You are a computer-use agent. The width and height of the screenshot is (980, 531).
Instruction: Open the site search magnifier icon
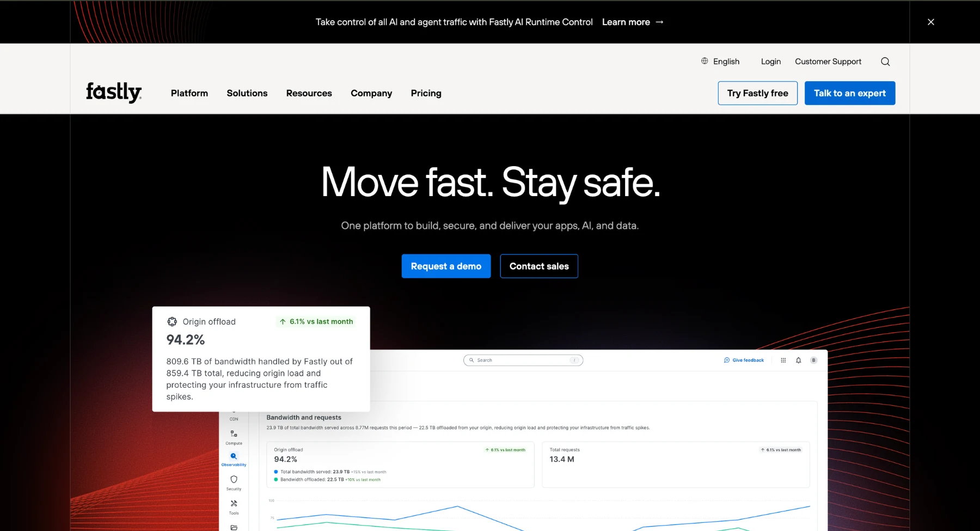point(885,62)
